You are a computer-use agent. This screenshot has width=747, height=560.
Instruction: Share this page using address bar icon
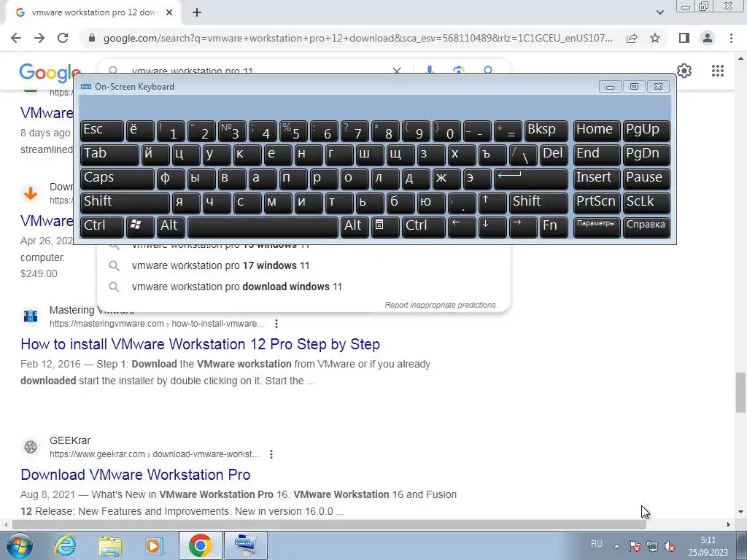click(632, 38)
